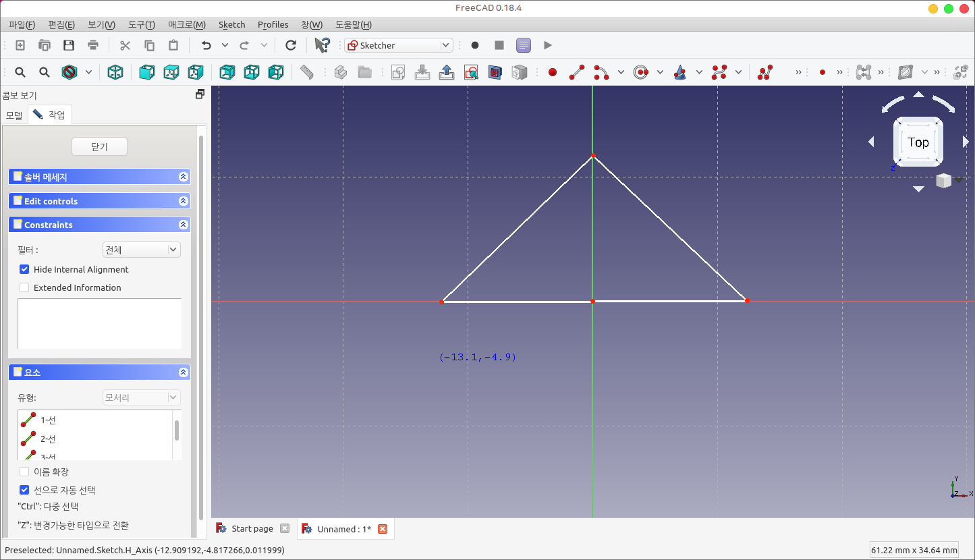Click the 닫기 button
The image size is (975, 560).
point(99,146)
